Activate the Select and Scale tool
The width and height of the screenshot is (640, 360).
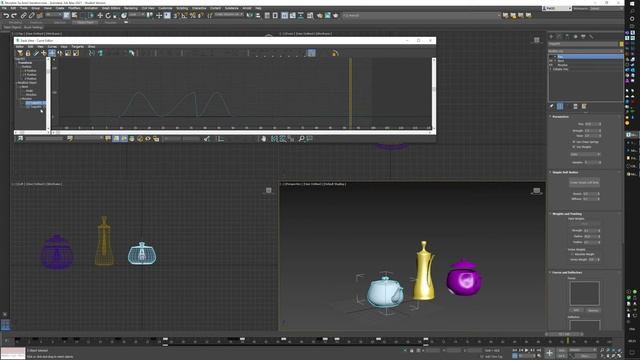[115, 16]
